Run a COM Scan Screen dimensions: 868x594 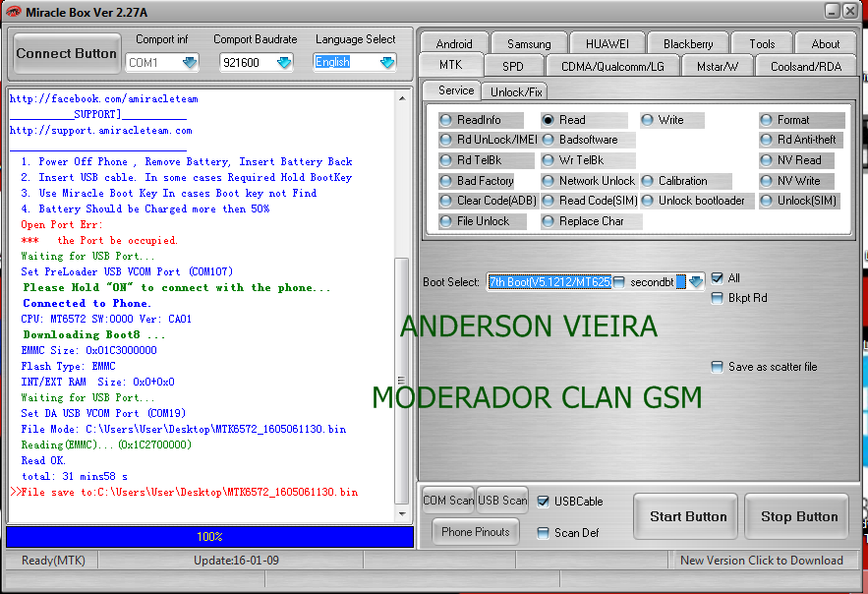tap(448, 501)
